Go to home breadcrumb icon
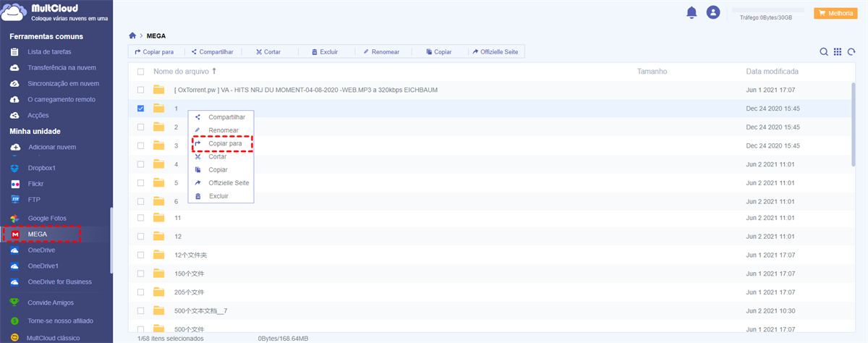This screenshot has height=343, width=868. pos(132,35)
